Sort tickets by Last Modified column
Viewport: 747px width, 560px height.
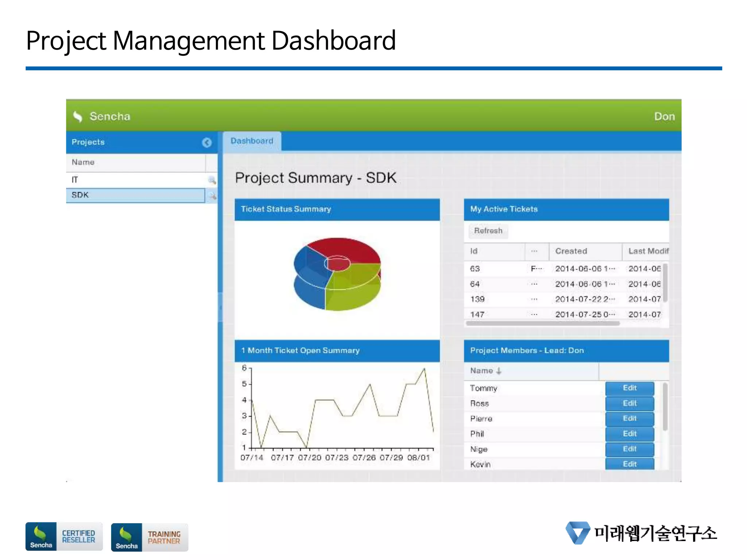point(646,251)
